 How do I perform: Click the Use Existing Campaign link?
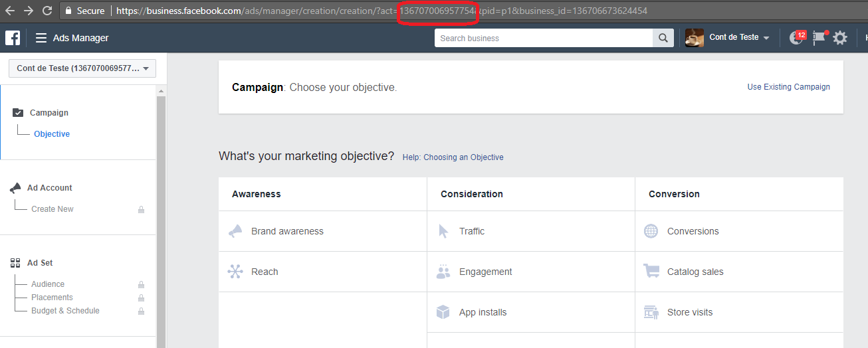pos(788,87)
